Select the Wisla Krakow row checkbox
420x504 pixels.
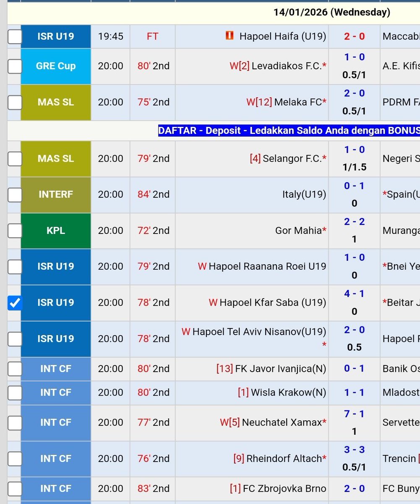(x=15, y=392)
